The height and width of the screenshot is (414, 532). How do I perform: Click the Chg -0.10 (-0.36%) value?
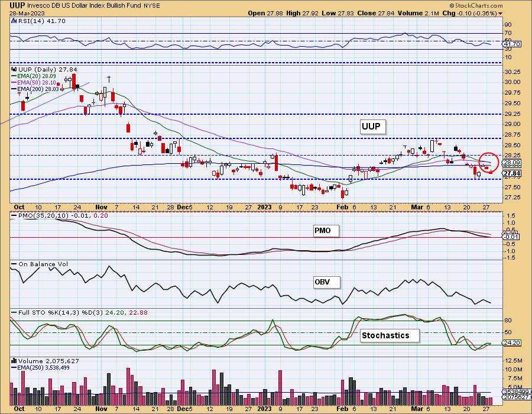(469, 13)
